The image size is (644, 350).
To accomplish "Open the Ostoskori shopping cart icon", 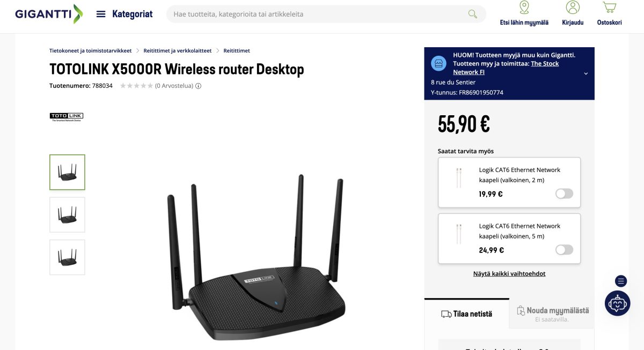I will coord(609,6).
